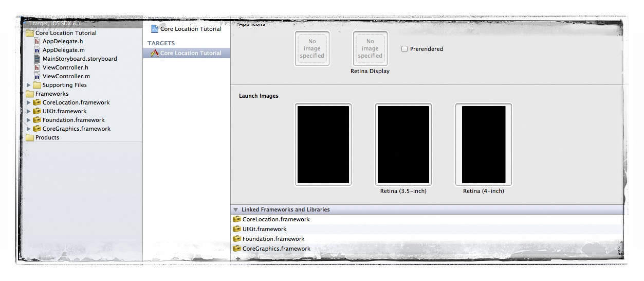Select ViewController.h in the file list
The width and height of the screenshot is (644, 281).
(x=65, y=67)
